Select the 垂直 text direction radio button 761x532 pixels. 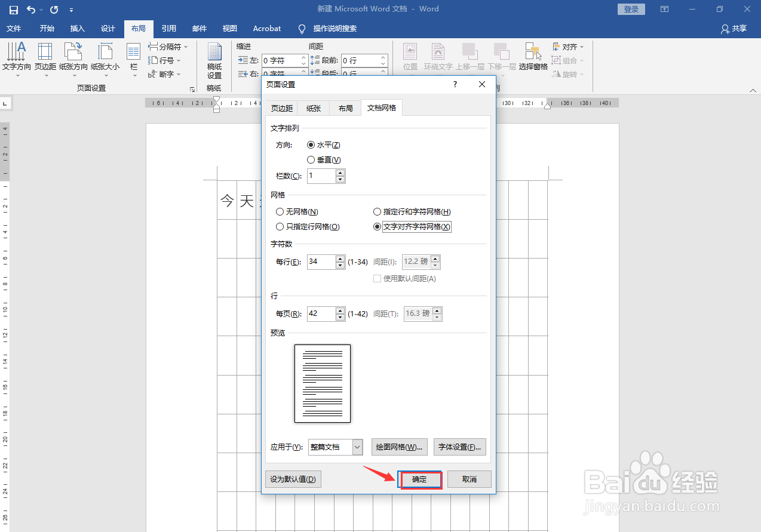click(x=311, y=159)
